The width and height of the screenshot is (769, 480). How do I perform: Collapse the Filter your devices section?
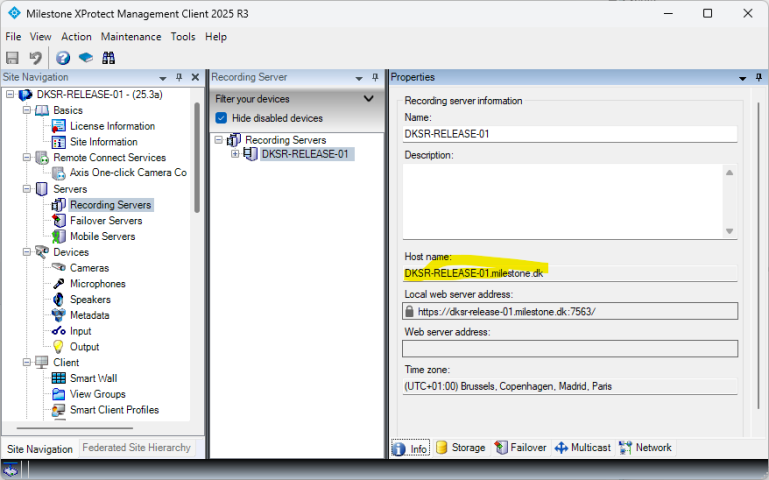point(368,99)
